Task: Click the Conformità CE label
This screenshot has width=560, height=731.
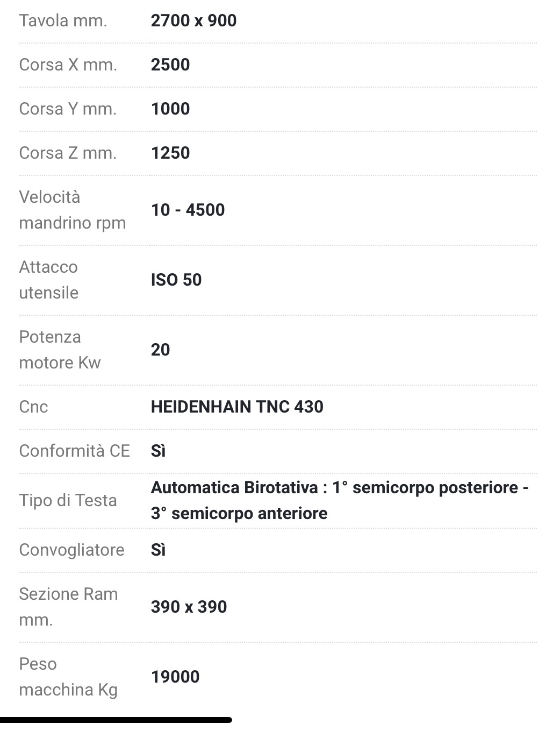Action: 75,451
